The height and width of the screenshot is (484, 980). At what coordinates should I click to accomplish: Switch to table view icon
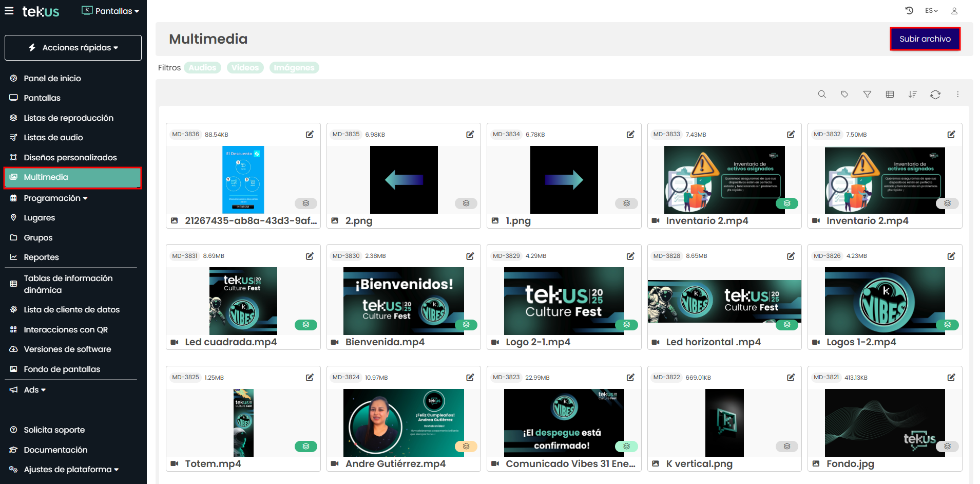[x=890, y=95]
